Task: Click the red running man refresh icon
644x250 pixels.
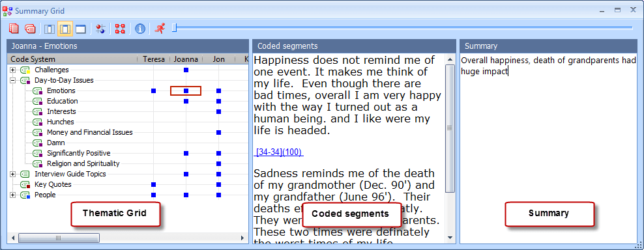Action: [160, 29]
